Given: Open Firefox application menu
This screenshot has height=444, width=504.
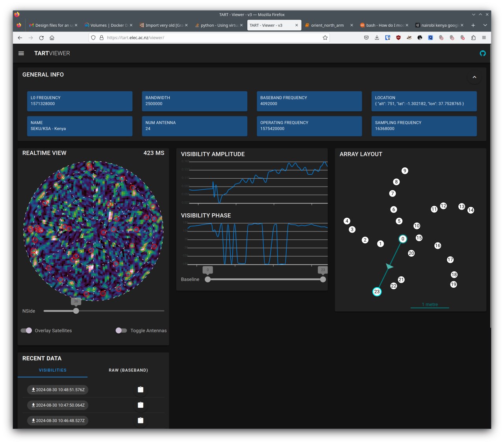Looking at the screenshot, I should click(x=484, y=38).
